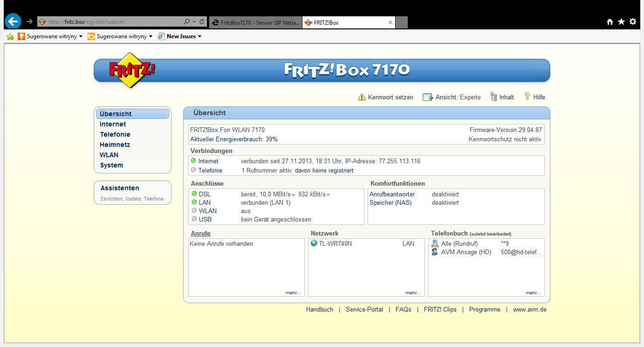Click the FRITZ! logo in header
Viewport: 644px width, 347px height.
pyautogui.click(x=132, y=70)
